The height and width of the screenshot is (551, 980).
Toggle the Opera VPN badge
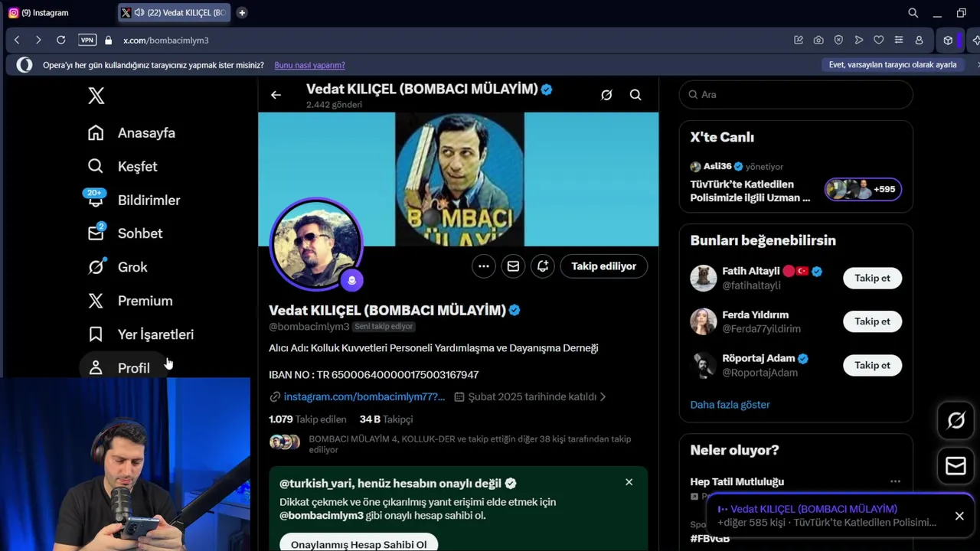point(87,40)
